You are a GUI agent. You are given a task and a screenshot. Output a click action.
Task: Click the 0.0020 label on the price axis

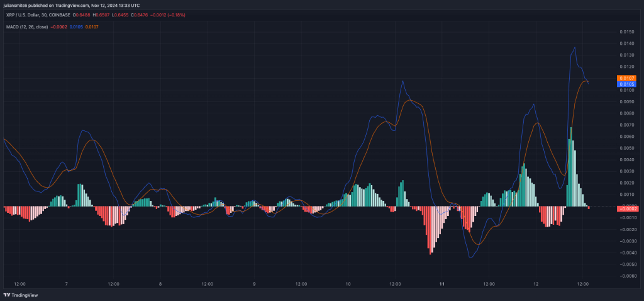click(627, 183)
